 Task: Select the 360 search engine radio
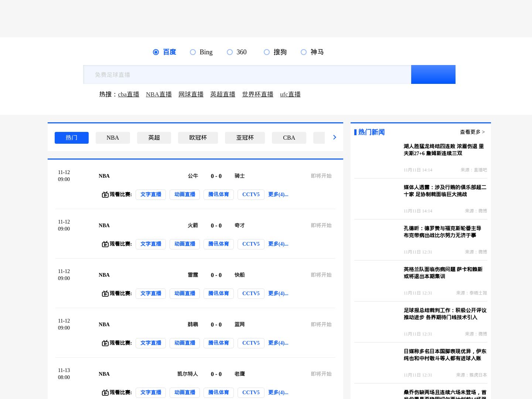(230, 52)
